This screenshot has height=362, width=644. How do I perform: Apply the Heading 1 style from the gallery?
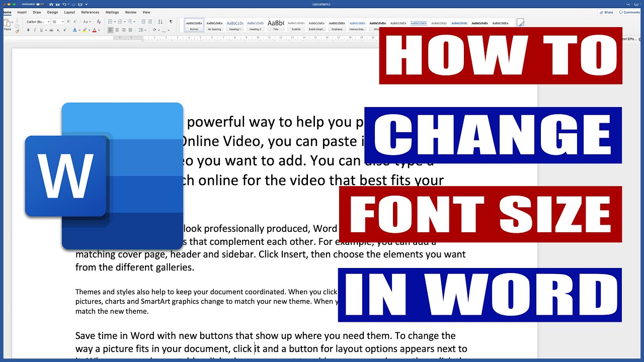coord(235,23)
